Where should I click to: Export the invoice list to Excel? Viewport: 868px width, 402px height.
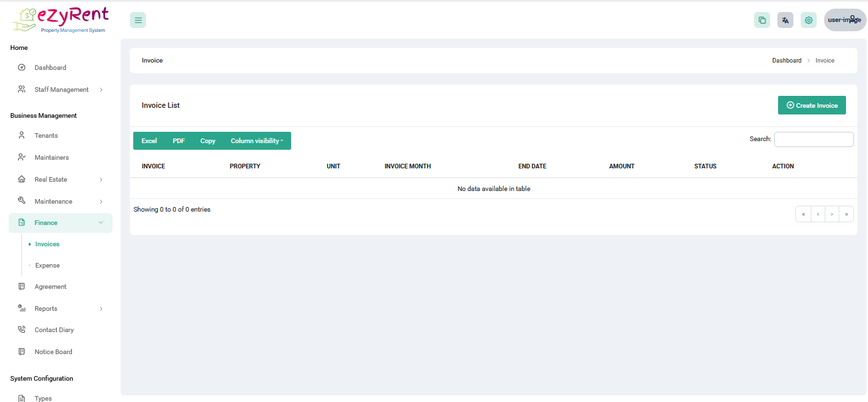(149, 141)
